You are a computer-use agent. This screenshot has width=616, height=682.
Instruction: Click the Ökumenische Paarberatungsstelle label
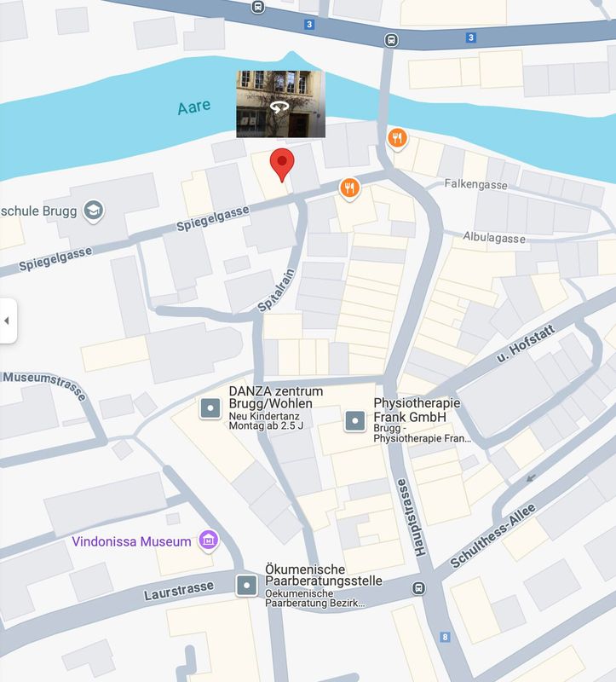pyautogui.click(x=324, y=575)
